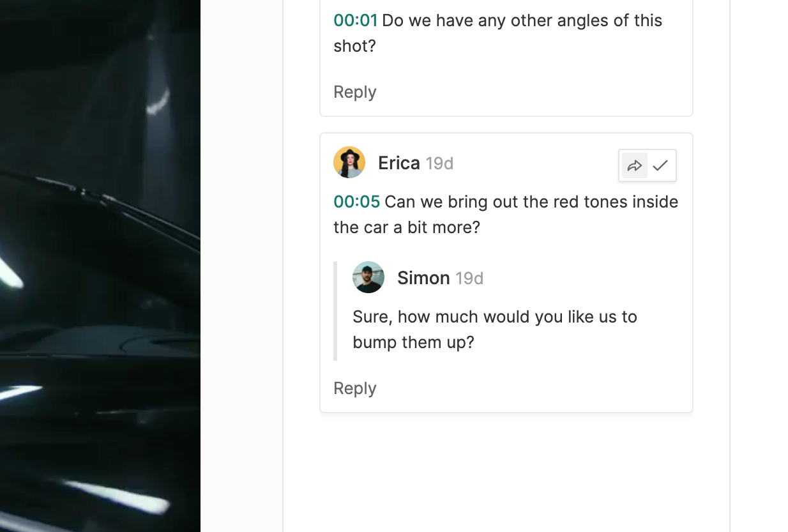The height and width of the screenshot is (532, 788).
Task: Click the gray quote bar beside Simon's reply
Action: coord(335,311)
